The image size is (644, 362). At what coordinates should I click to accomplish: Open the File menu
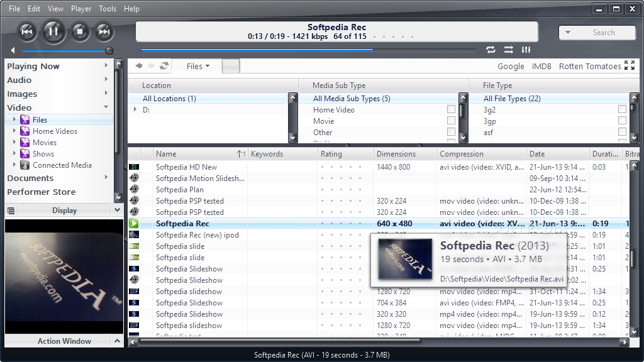(x=14, y=9)
